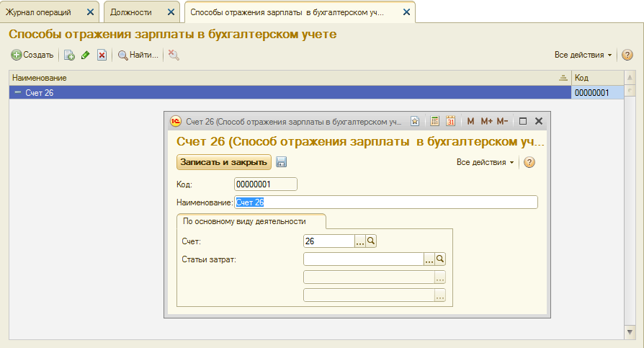Viewport: 644px width, 348px height.
Task: Open the dialog's Все действия dropdown
Action: click(x=486, y=162)
